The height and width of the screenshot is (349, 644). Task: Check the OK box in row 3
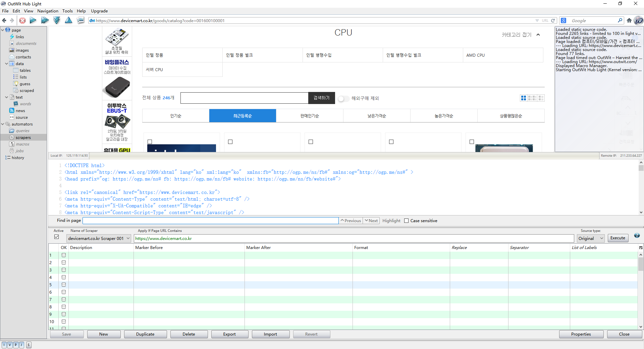tap(64, 270)
